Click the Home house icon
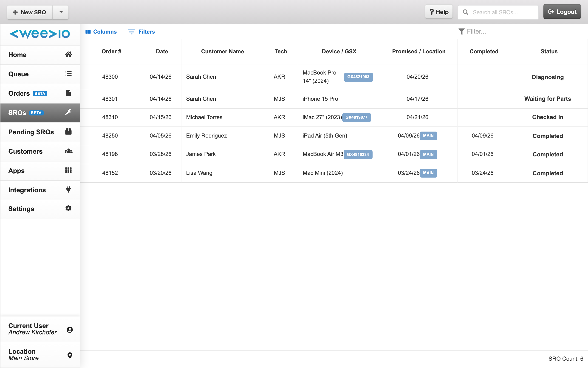 point(68,54)
